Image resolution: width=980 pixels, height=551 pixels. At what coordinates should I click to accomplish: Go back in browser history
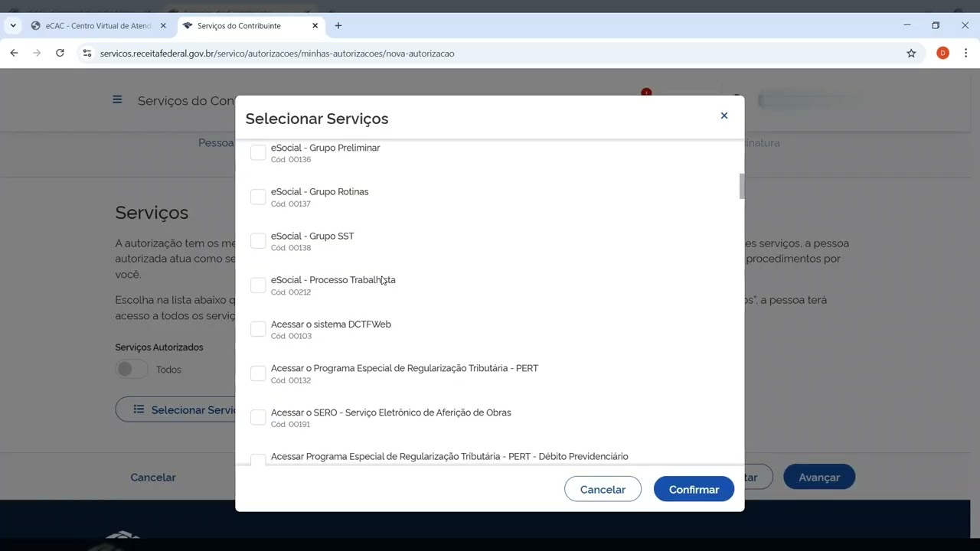point(14,53)
